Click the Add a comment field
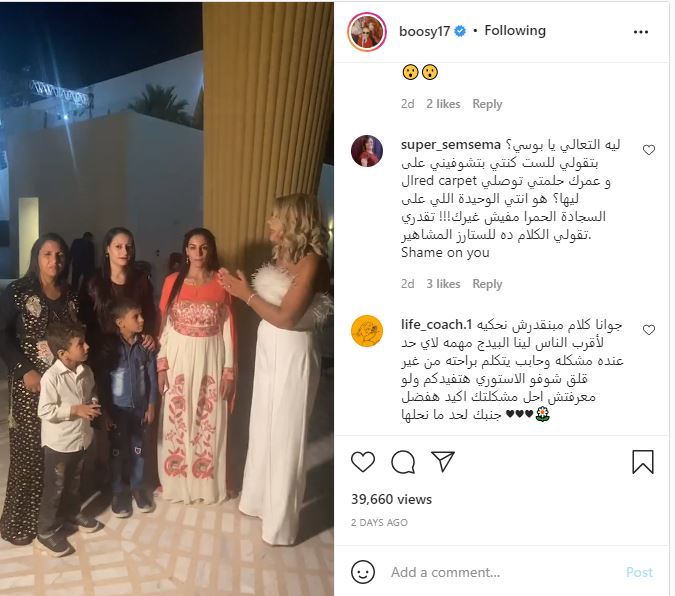Screen dimensions: 675x596 tap(503, 572)
